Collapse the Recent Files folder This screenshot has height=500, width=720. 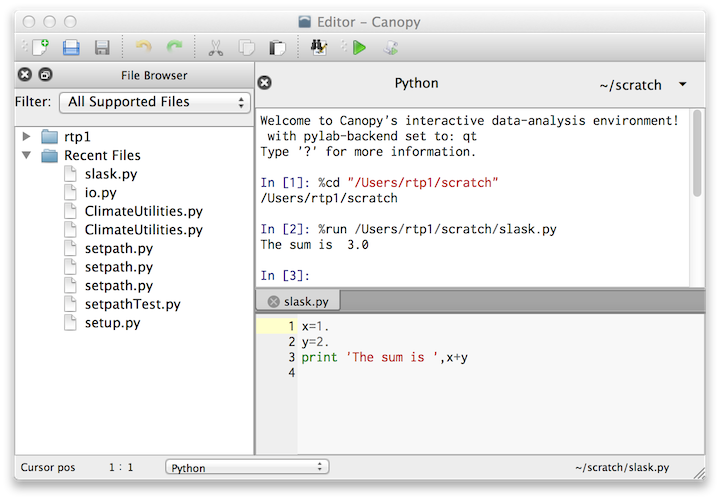point(26,156)
